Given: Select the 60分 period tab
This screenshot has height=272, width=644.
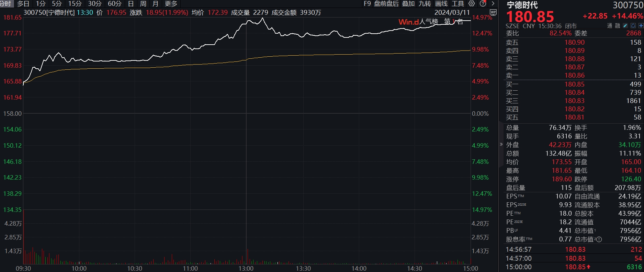Looking at the screenshot, I should [115, 4].
